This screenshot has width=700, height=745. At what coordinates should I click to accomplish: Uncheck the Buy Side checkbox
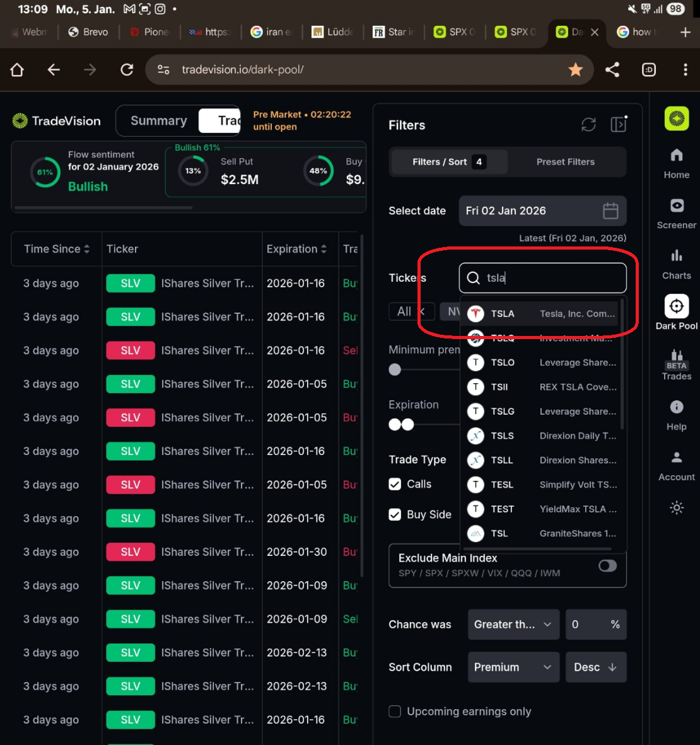coord(395,514)
